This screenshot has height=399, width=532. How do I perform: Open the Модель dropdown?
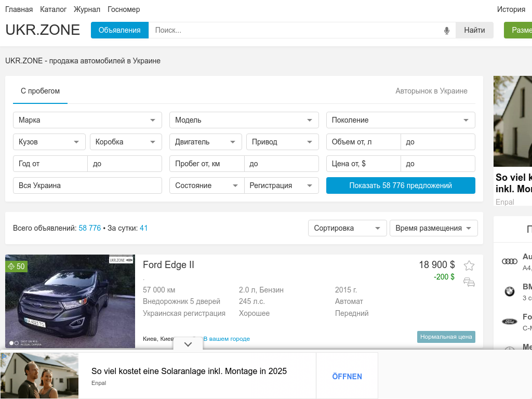[244, 120]
